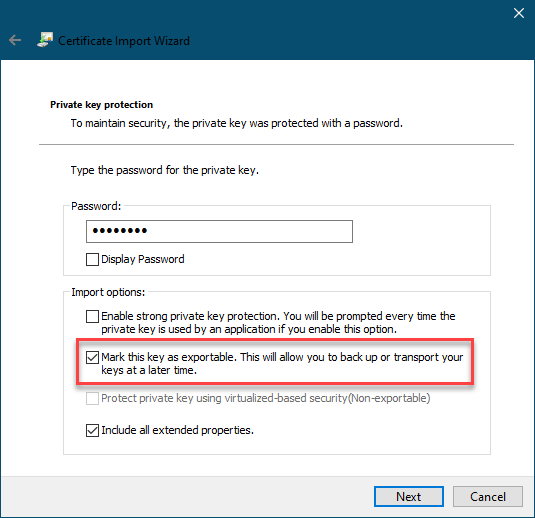
Task: Uncheck Mark this key as exportable
Action: click(x=92, y=357)
